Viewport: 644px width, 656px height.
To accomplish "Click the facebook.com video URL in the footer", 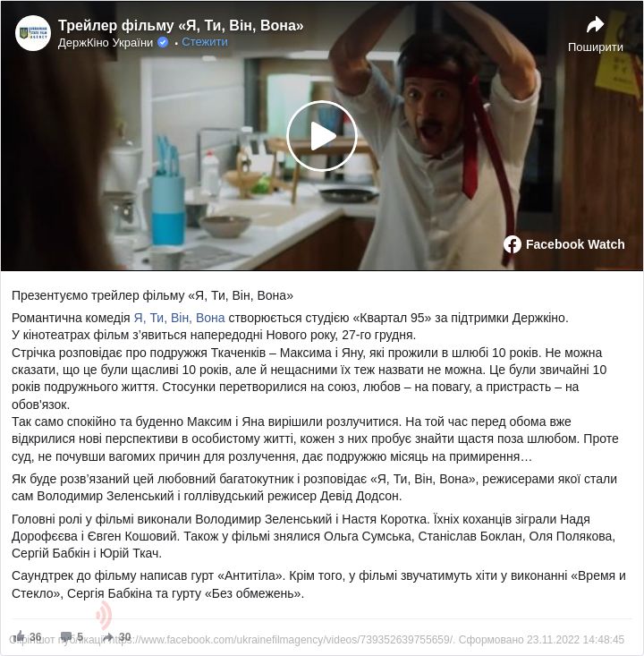I will 281,640.
